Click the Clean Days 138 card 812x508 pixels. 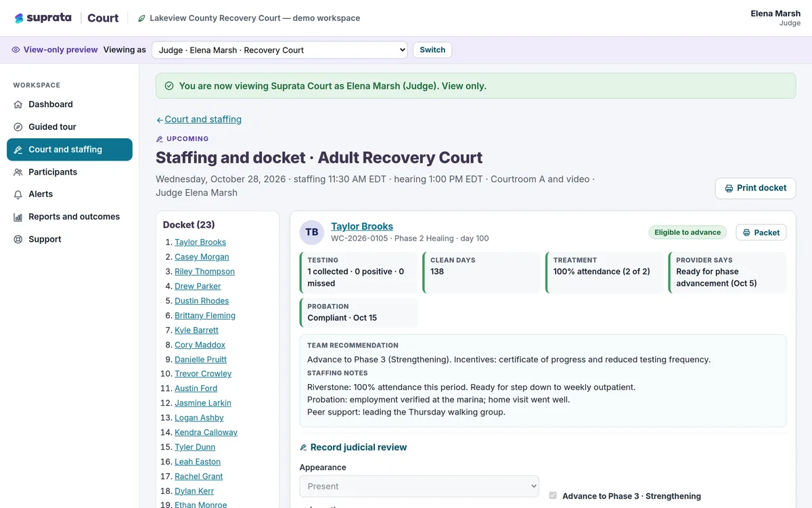click(x=481, y=272)
